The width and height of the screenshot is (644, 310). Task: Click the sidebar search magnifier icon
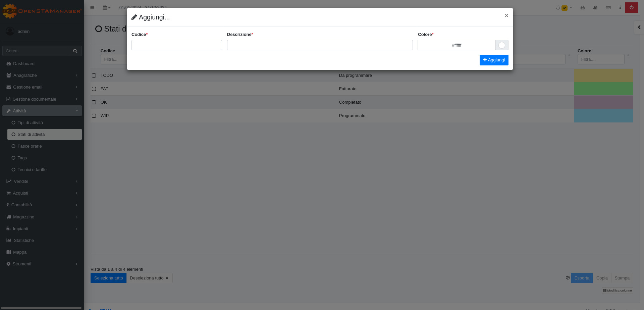[75, 51]
